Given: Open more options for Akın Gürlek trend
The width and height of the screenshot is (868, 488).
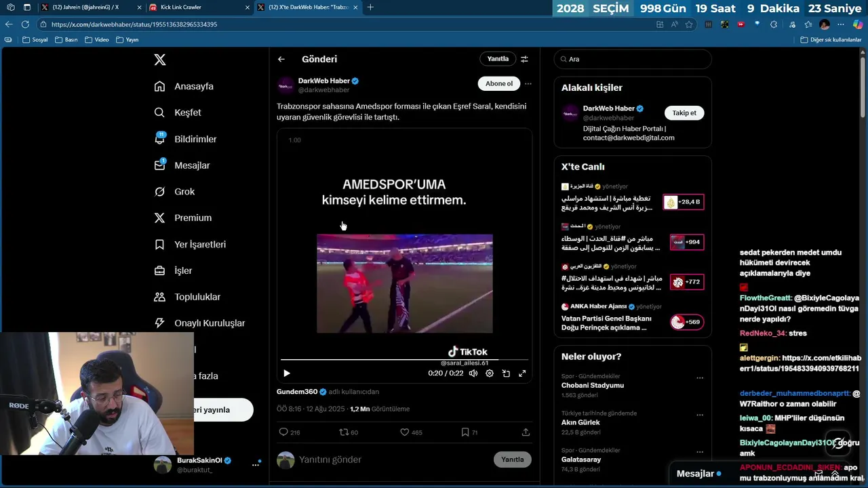Looking at the screenshot, I should pyautogui.click(x=700, y=415).
